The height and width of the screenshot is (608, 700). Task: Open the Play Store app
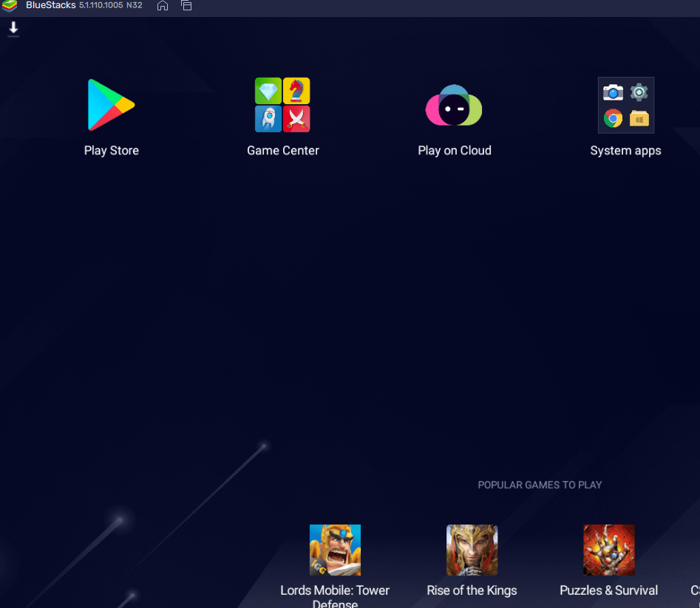point(111,106)
